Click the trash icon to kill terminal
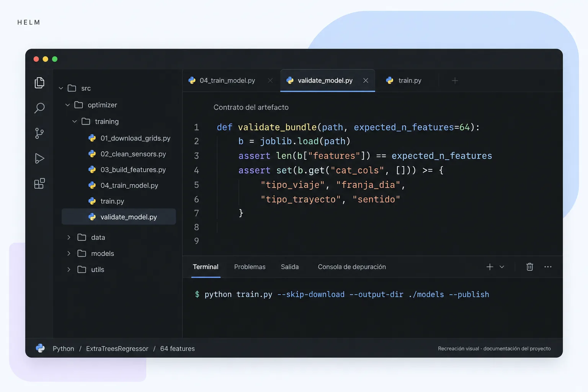 (529, 267)
